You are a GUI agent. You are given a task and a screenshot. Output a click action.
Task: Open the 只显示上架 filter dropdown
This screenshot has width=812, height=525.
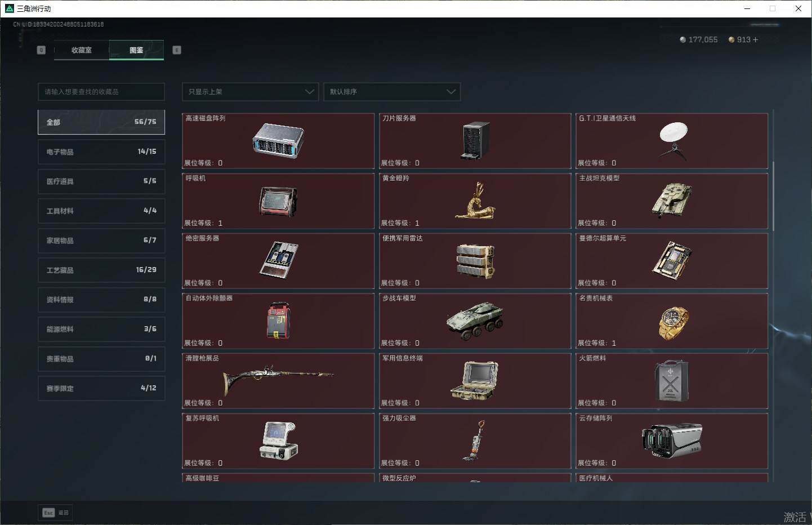tap(250, 92)
